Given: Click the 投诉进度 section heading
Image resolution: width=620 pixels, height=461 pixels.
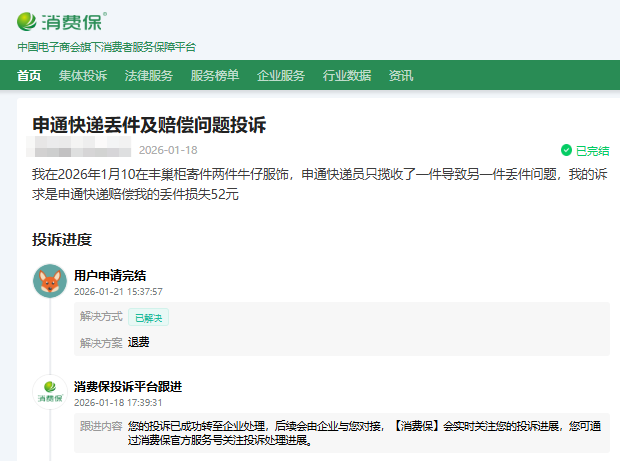Looking at the screenshot, I should [62, 239].
